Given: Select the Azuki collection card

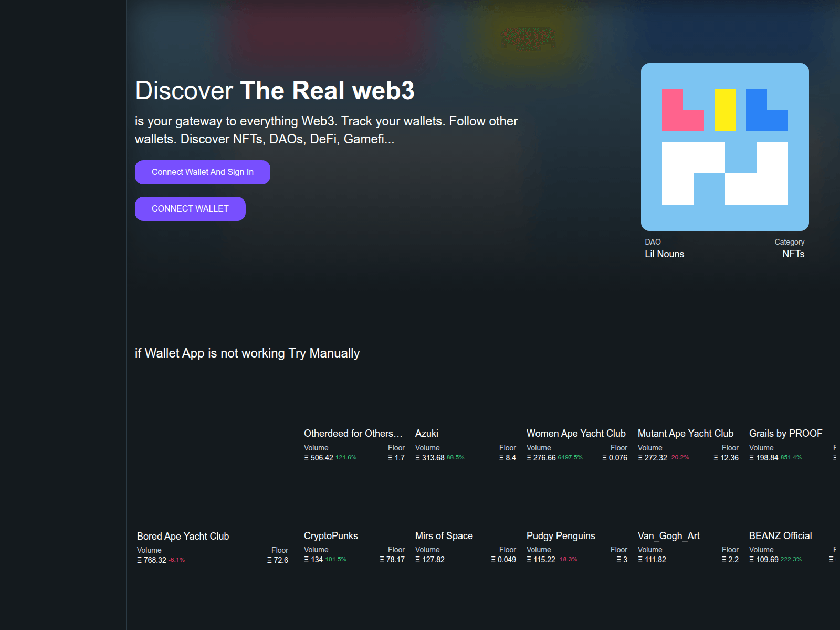Looking at the screenshot, I should 427,433.
